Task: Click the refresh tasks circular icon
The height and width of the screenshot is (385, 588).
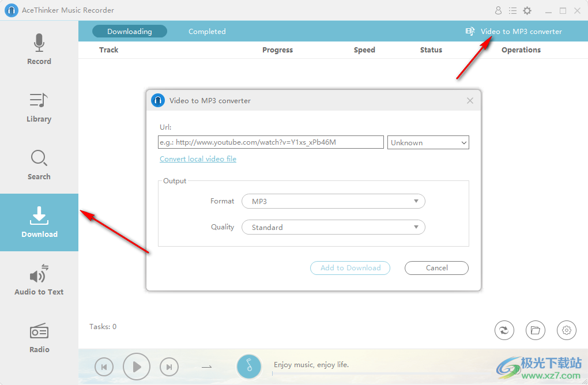Action: [x=504, y=330]
